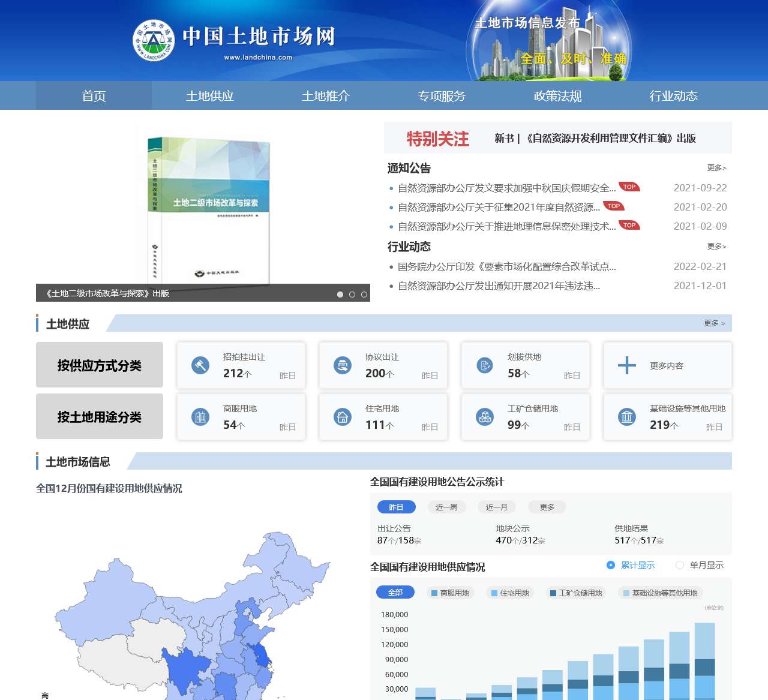The image size is (768, 700).
Task: Click 出让公告 87个/158宗 statistic
Action: [400, 534]
